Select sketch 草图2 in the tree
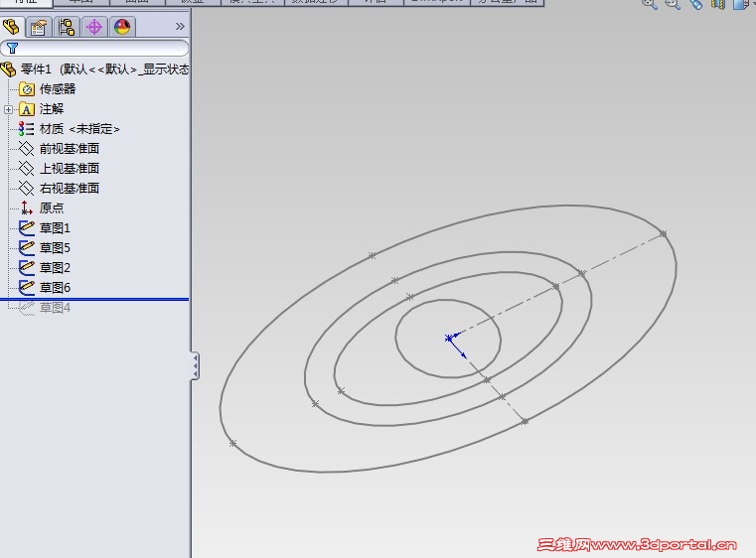The image size is (756, 558). [x=45, y=267]
